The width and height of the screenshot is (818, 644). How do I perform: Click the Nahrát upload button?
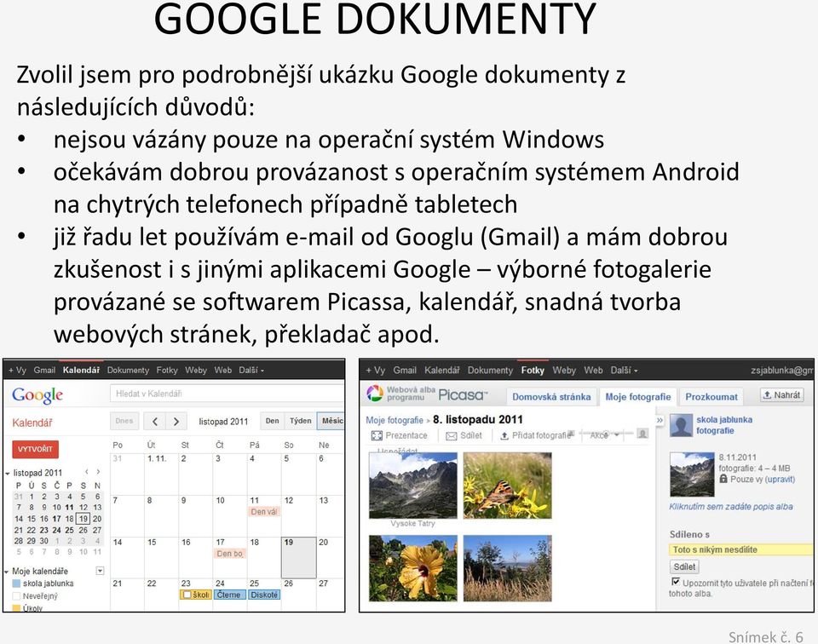coord(781,394)
